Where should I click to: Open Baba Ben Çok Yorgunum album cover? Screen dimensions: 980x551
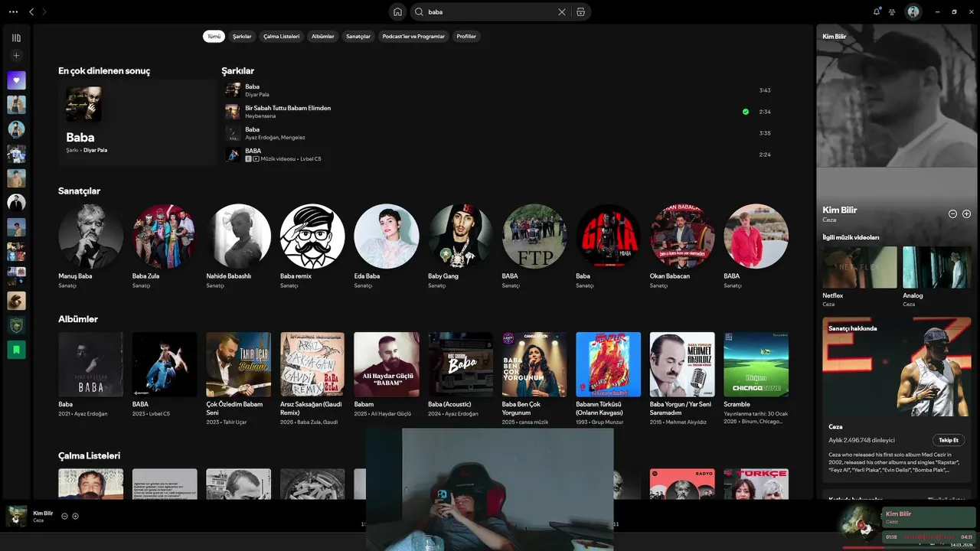(x=534, y=364)
